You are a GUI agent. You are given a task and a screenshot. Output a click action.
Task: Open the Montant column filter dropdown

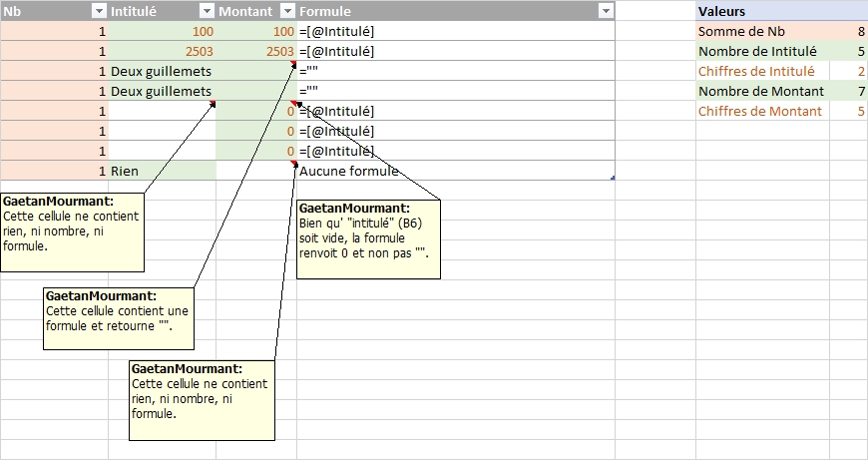tap(288, 11)
